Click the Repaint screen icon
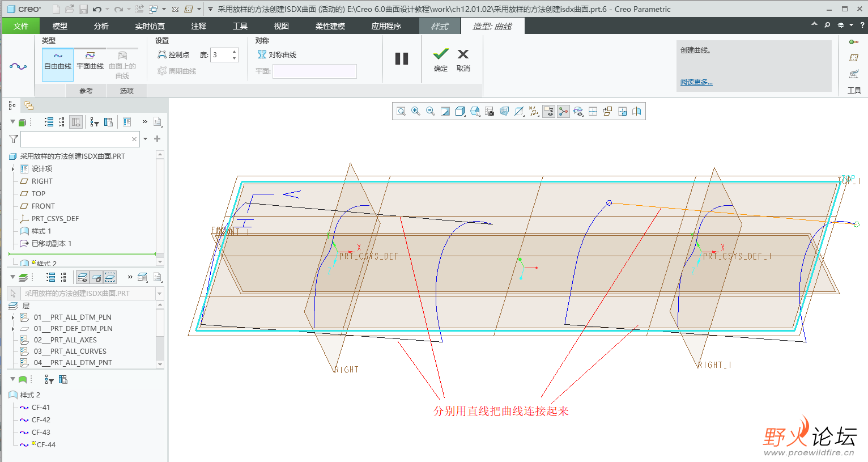 [x=445, y=112]
